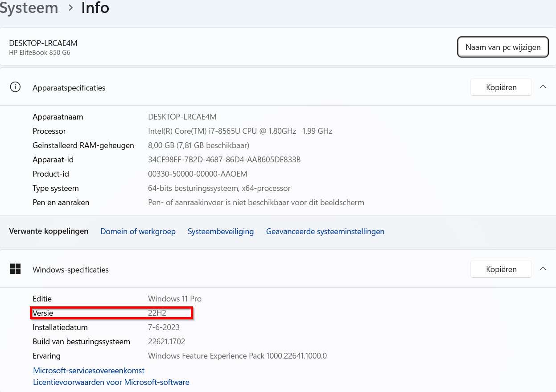Click the Versie label
This screenshot has height=392, width=556.
coord(43,313)
